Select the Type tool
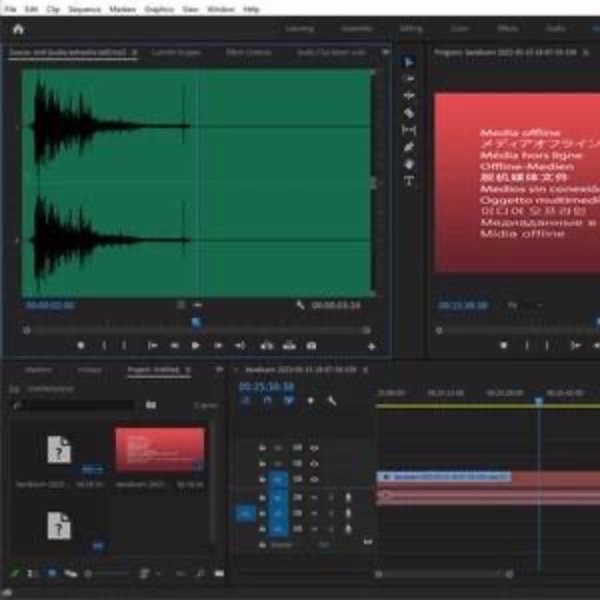 pos(409,181)
